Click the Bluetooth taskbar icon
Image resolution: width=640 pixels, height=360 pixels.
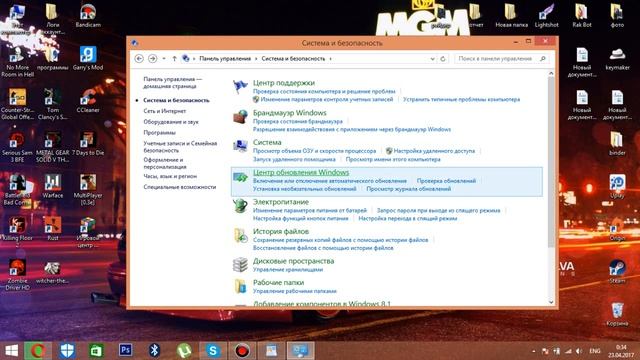tap(154, 350)
